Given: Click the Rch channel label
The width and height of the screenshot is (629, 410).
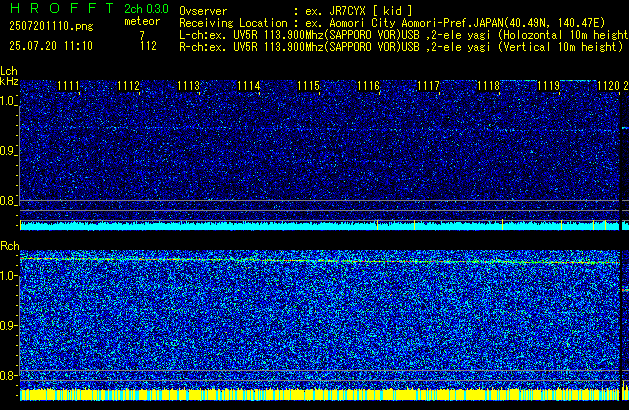Looking at the screenshot, I should [10, 246].
